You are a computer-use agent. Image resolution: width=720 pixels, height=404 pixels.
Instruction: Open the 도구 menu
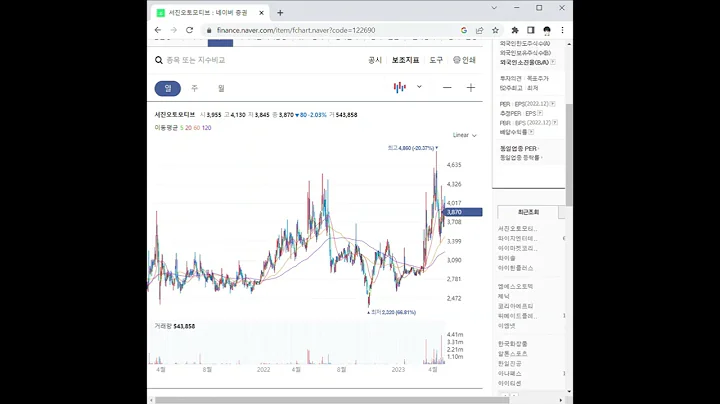point(436,60)
